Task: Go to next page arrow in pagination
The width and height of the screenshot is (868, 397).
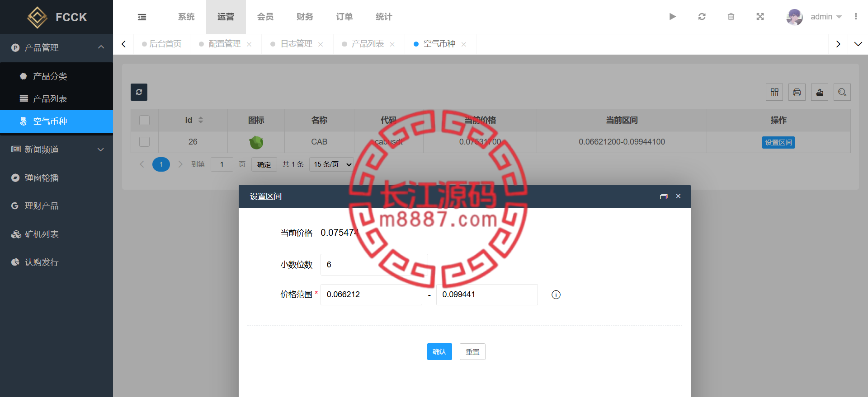Action: pos(180,164)
